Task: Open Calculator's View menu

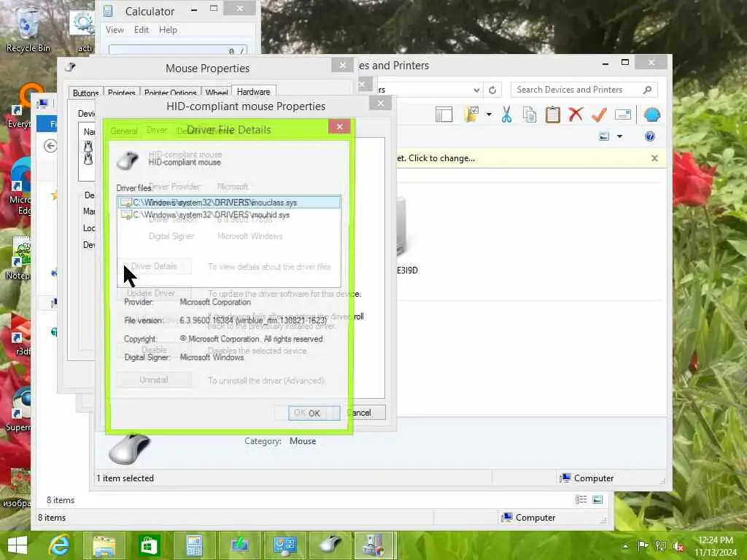Action: [115, 29]
